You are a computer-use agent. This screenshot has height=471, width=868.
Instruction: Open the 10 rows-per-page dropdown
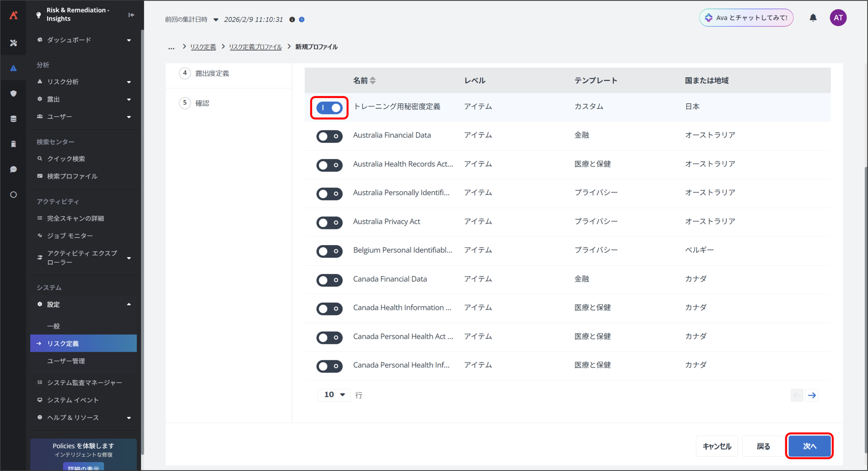click(x=334, y=395)
